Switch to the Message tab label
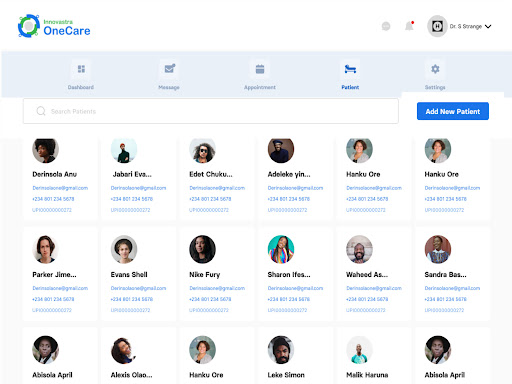Viewport: 512px width, 384px height. click(x=169, y=87)
